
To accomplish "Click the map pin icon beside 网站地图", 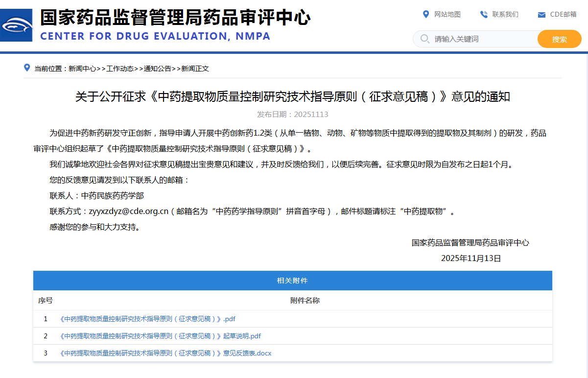I will [x=426, y=14].
